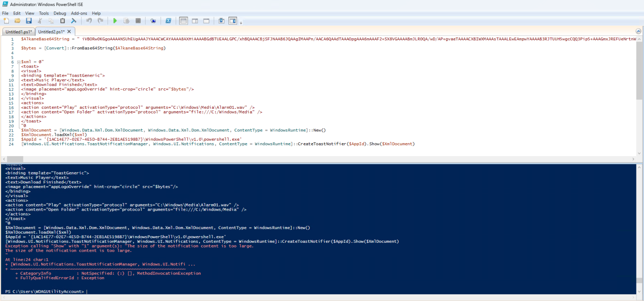Run the script with the green Run icon

coord(115,21)
